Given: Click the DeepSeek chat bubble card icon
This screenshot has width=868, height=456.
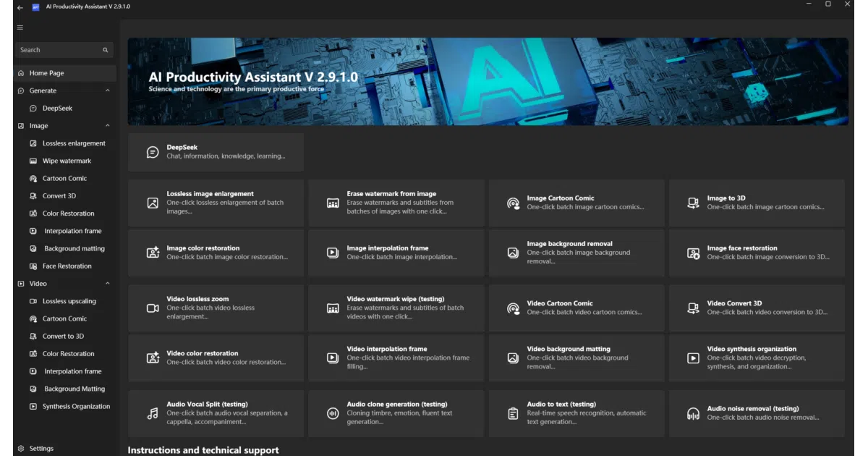Looking at the screenshot, I should point(153,152).
